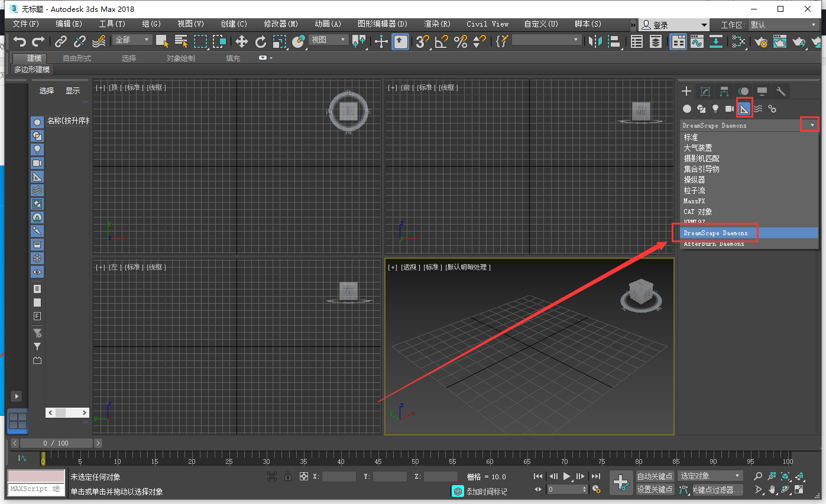Image resolution: width=826 pixels, height=504 pixels.
Task: Open the Scene Explorer toggle icon
Action: tap(637, 41)
